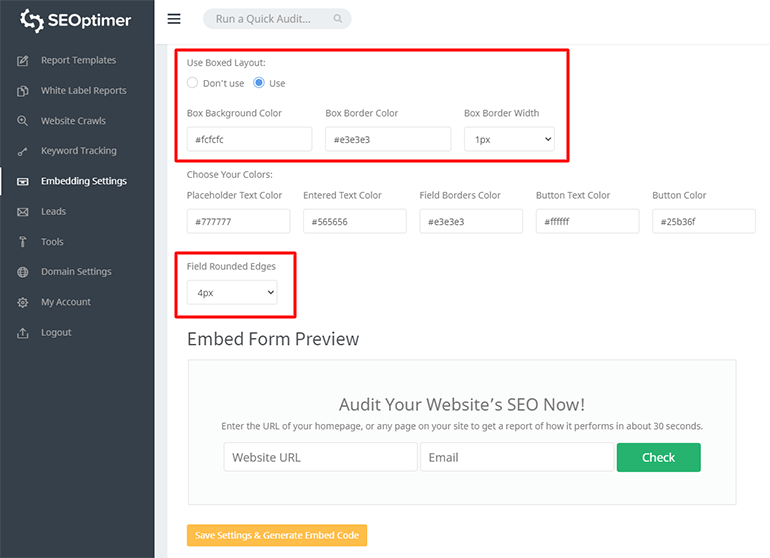The image size is (770, 558).
Task: Click the Website Crawls magnifier icon
Action: click(x=22, y=121)
